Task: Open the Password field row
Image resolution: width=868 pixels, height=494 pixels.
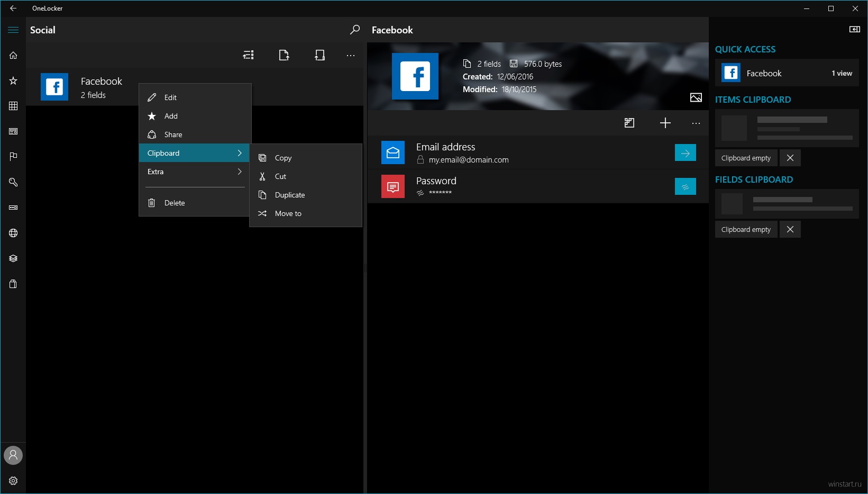Action: (x=538, y=186)
